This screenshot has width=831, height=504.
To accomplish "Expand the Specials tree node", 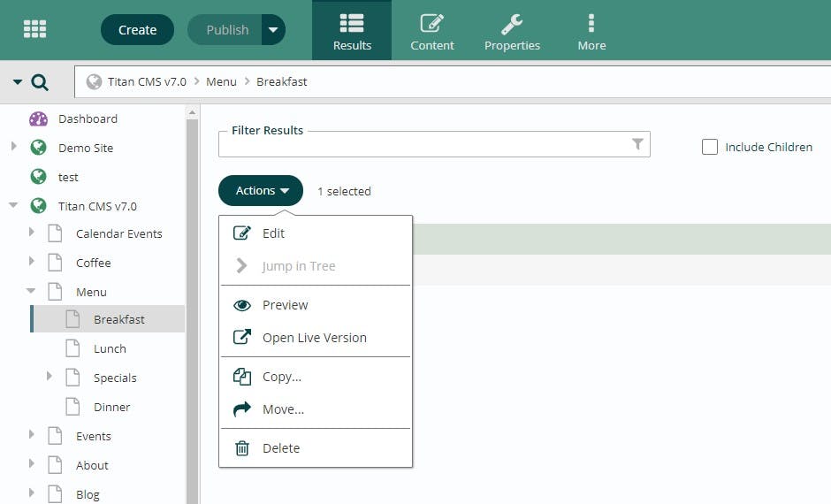I will point(50,376).
